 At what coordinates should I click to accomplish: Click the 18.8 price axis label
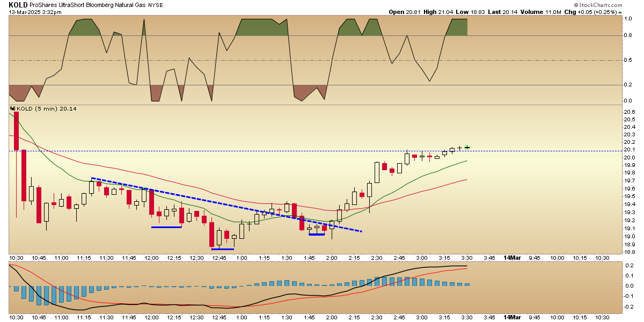point(631,252)
